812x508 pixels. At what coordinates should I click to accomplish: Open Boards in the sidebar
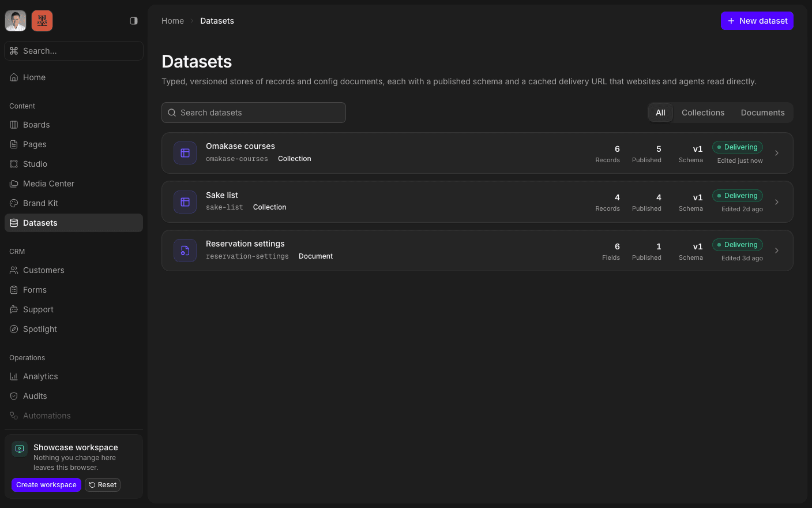[x=74, y=125]
